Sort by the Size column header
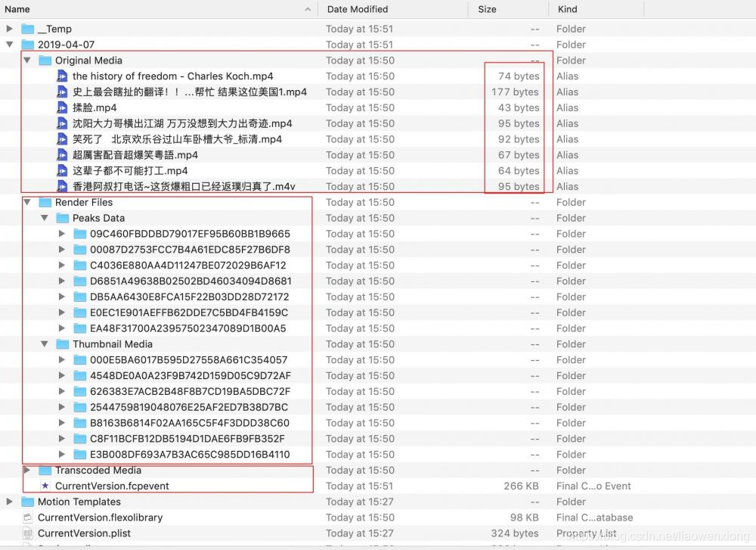Image resolution: width=756 pixels, height=550 pixels. click(508, 9)
